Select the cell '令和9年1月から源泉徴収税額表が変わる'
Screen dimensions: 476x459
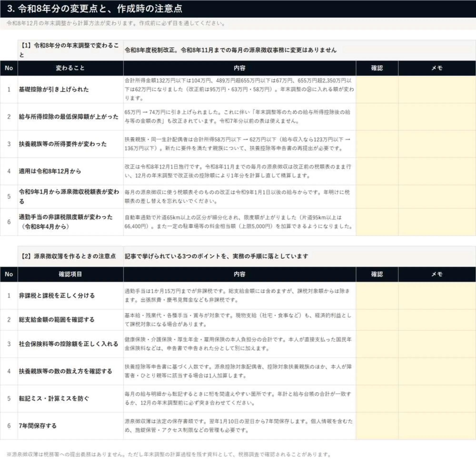(70, 197)
